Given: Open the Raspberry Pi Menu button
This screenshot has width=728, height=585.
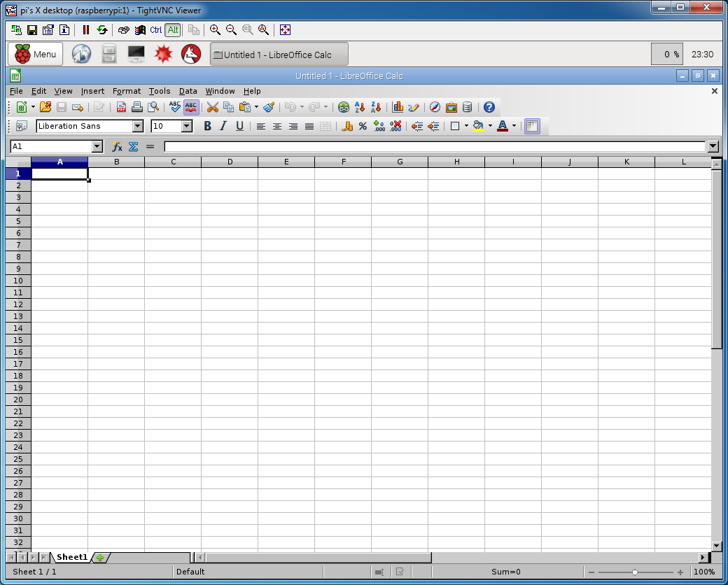Looking at the screenshot, I should coord(35,55).
